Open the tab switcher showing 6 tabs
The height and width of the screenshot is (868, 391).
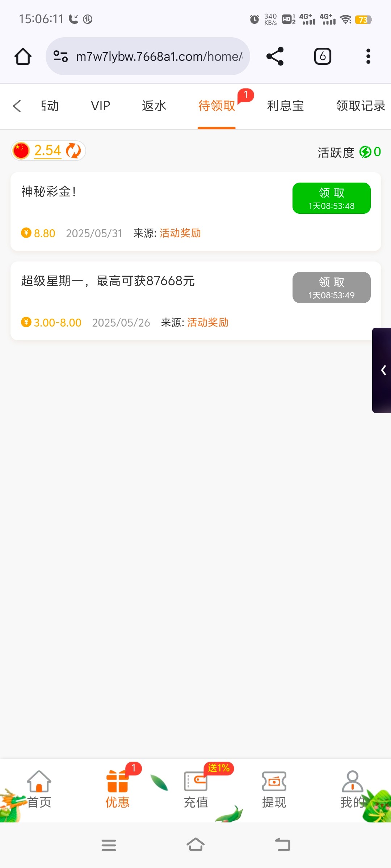(323, 56)
